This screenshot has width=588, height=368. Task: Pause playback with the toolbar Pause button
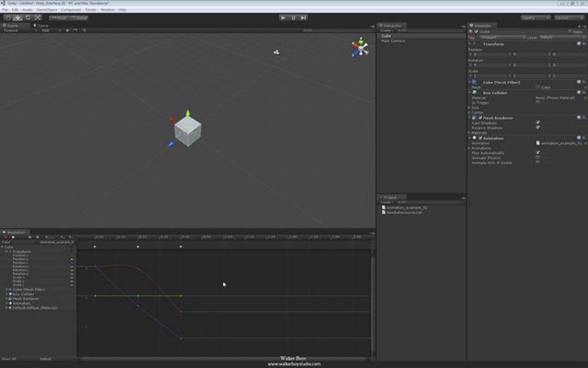[x=293, y=18]
